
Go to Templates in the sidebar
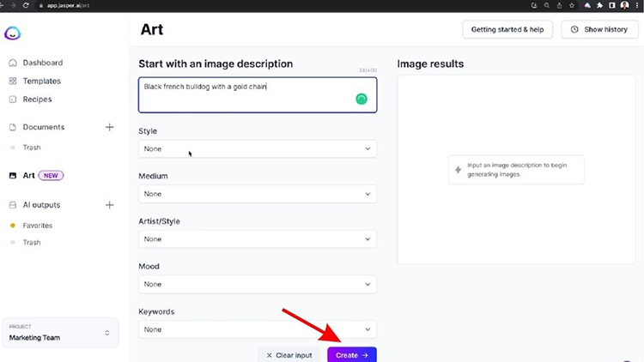point(41,81)
